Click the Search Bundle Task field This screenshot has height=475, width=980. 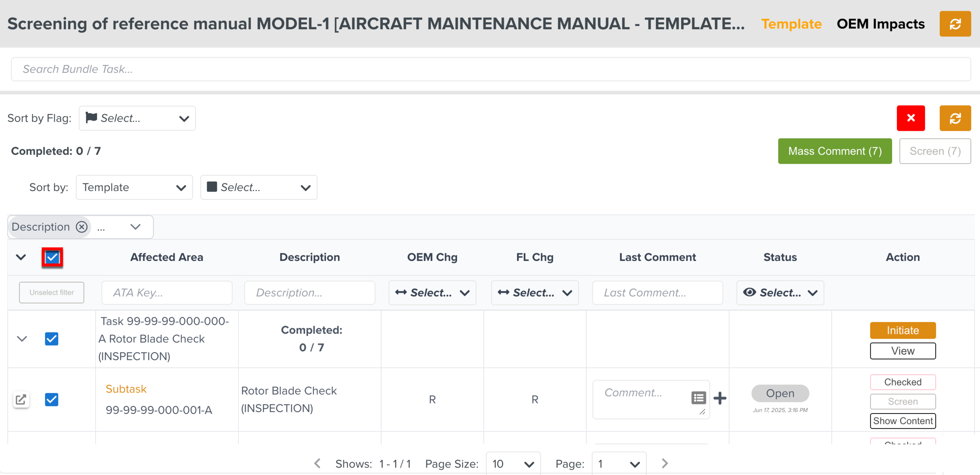pos(490,69)
